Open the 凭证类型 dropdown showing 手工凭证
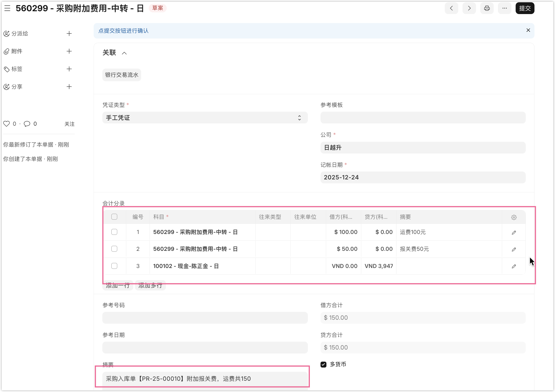 (x=205, y=118)
